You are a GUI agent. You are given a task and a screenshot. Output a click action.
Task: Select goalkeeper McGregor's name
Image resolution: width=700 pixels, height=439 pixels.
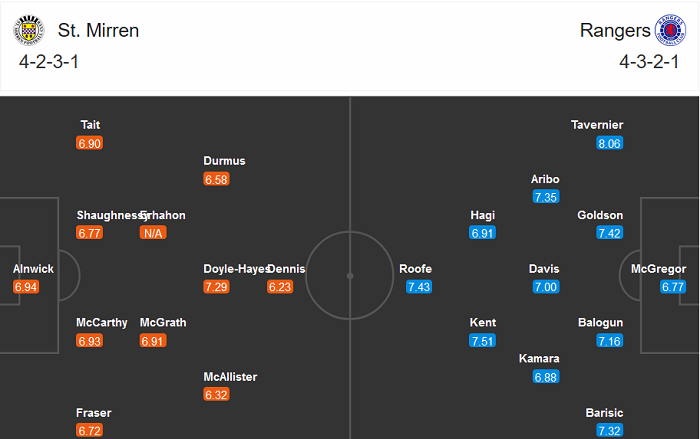[x=658, y=269]
